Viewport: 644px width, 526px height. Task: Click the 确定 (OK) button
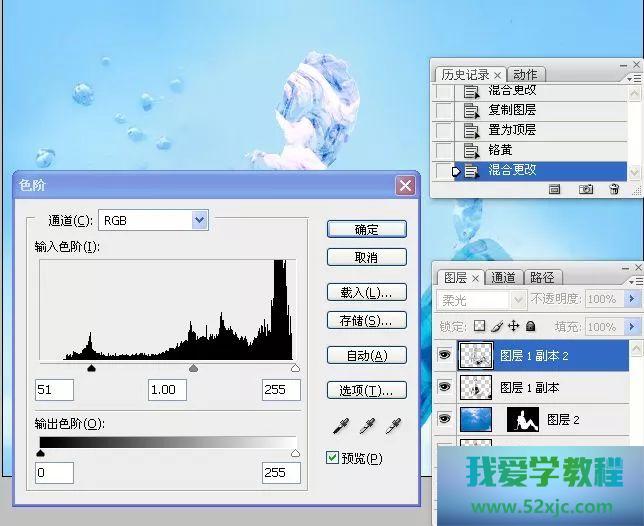366,229
